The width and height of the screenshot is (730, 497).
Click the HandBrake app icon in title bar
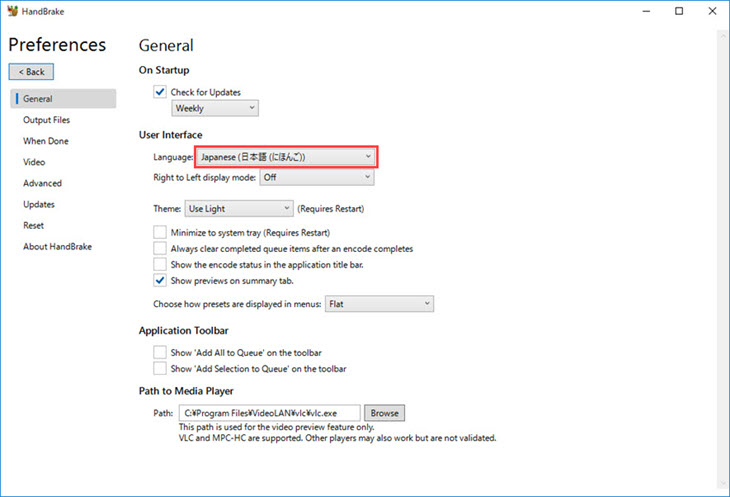[13, 11]
